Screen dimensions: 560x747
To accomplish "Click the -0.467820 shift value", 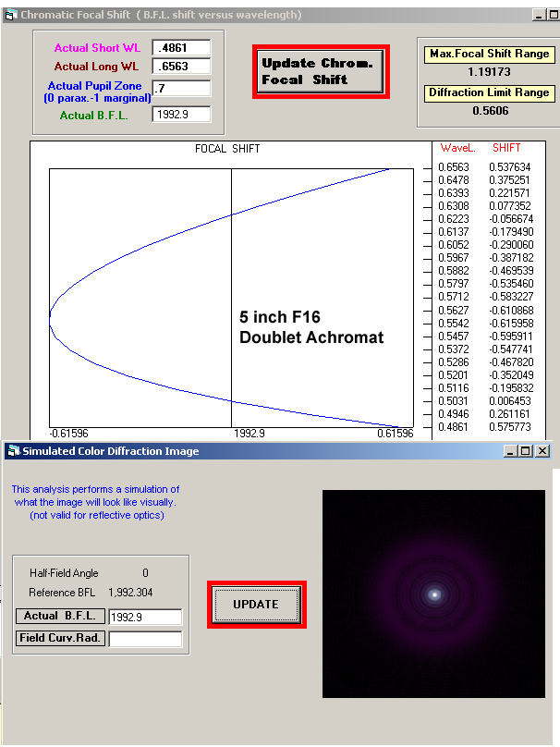I will (x=511, y=362).
